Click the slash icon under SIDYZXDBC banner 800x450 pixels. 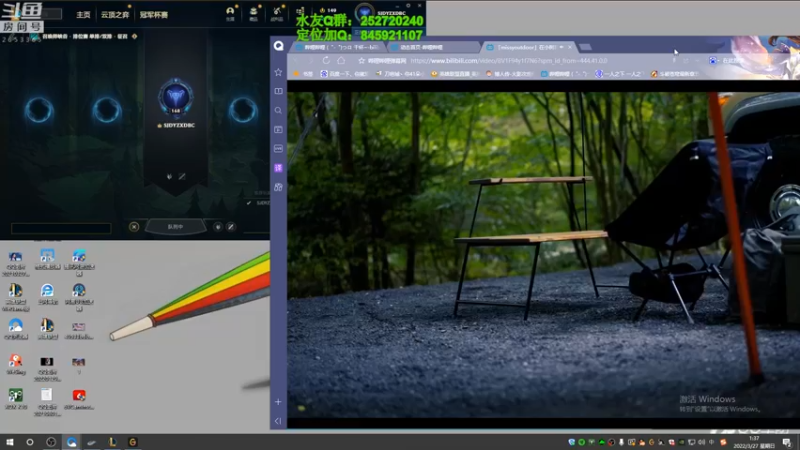click(182, 177)
